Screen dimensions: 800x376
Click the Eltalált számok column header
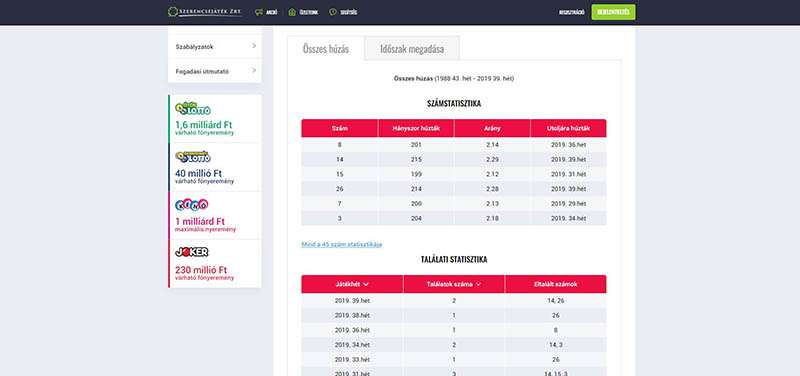point(556,284)
